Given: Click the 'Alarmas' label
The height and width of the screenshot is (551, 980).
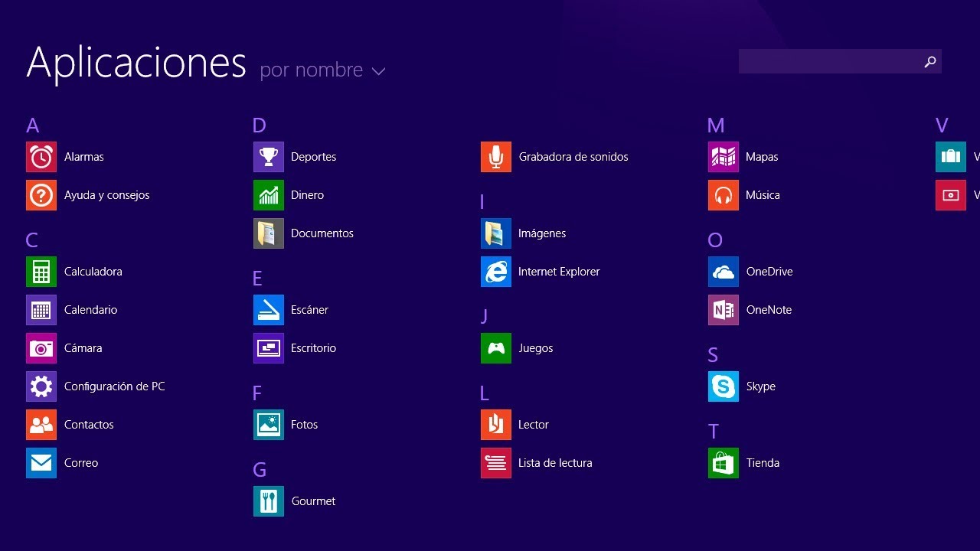Looking at the screenshot, I should point(84,157).
